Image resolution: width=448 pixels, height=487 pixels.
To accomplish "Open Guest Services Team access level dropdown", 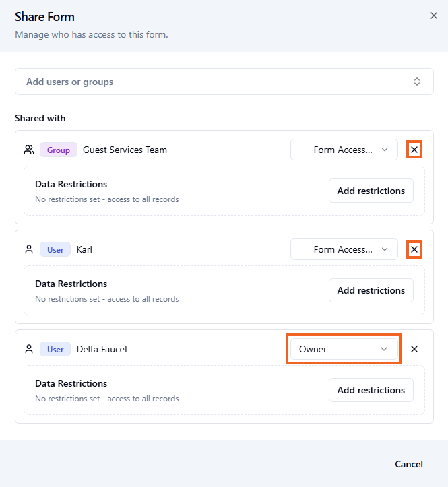I will (344, 150).
